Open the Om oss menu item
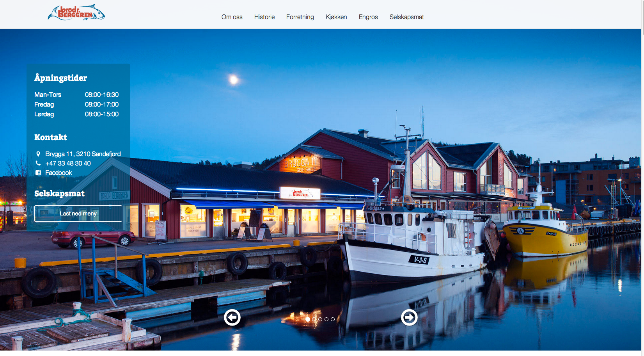Image resolution: width=644 pixels, height=356 pixels. [x=232, y=17]
